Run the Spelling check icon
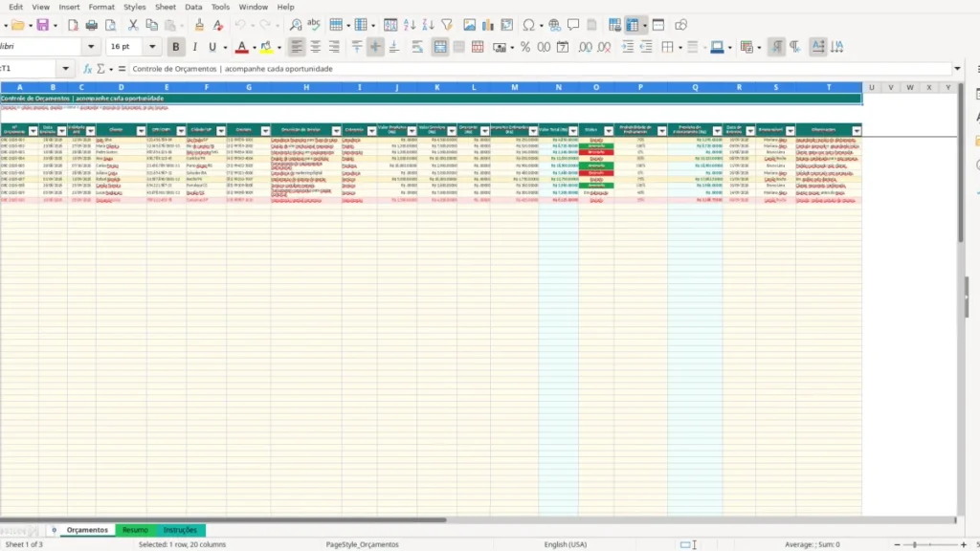Image resolution: width=980 pixels, height=551 pixels. point(314,25)
